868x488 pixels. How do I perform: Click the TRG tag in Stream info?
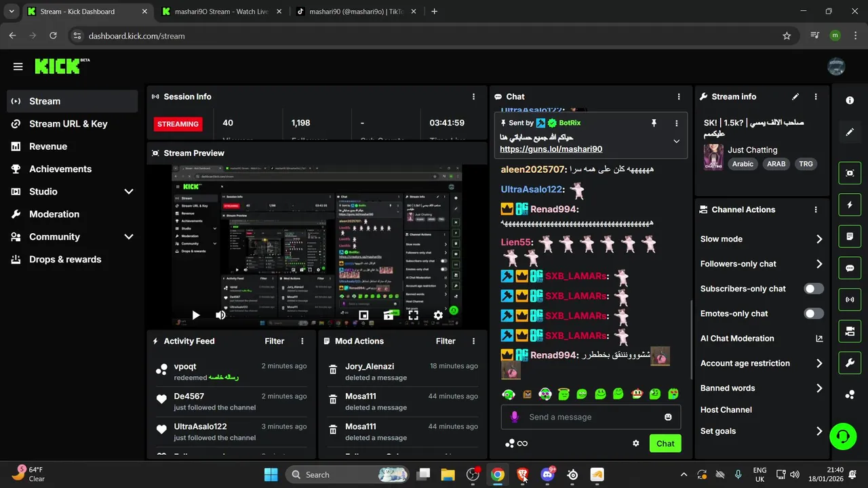pyautogui.click(x=806, y=164)
